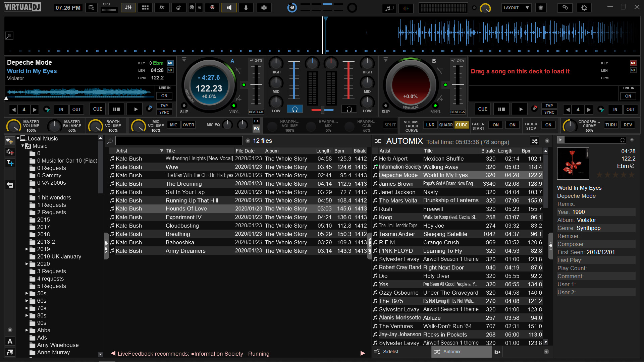The image size is (644, 362).
Task: Expand the Abba folder
Action: [27, 330]
